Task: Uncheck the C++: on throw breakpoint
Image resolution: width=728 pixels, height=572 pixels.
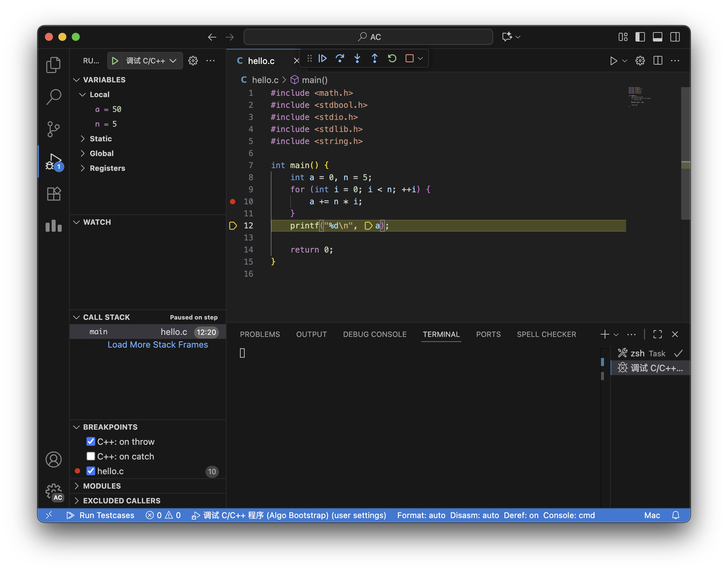Action: 91,442
